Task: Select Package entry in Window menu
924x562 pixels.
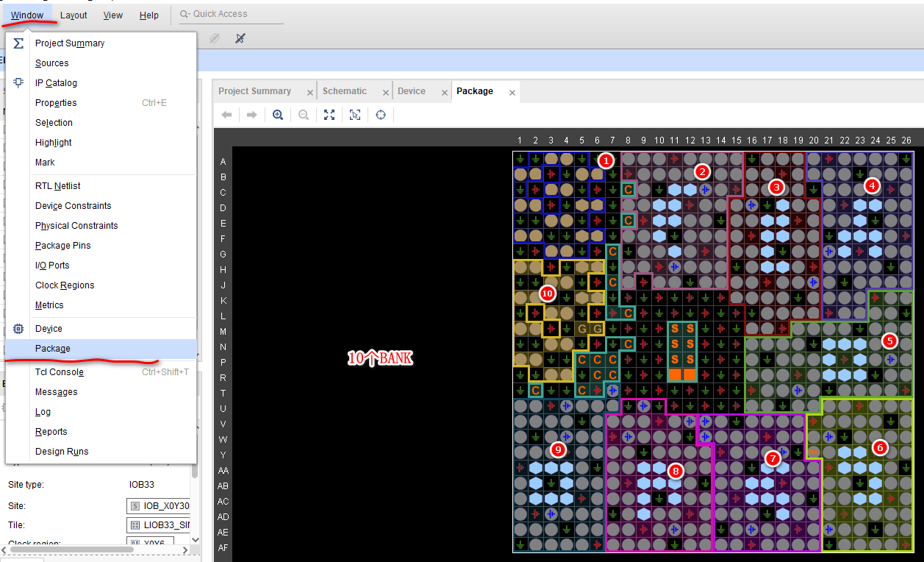Action: click(101, 349)
